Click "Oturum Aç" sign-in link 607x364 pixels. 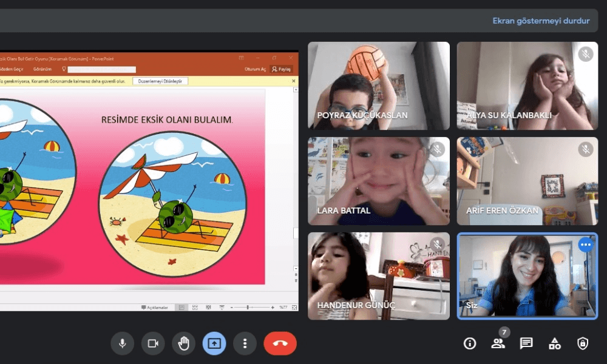[x=255, y=69]
